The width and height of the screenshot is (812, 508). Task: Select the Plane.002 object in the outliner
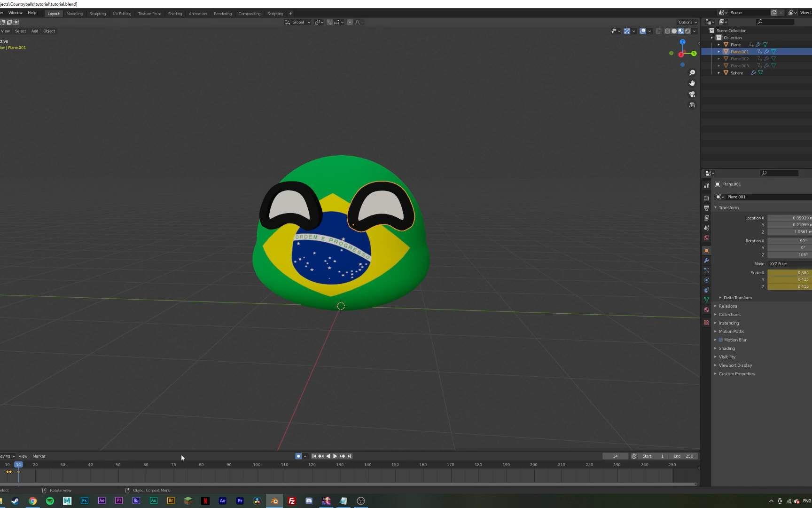pyautogui.click(x=740, y=59)
